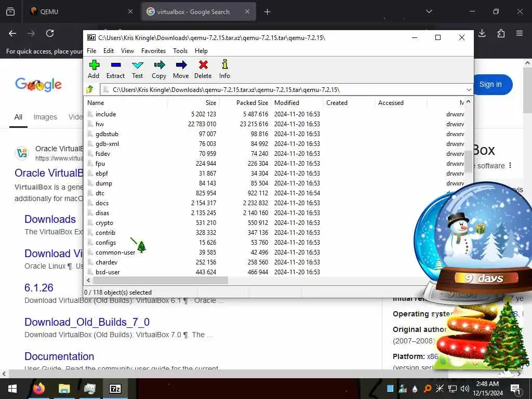Open the Download_Old_Builds_7_0 link
532x399 pixels.
click(x=87, y=322)
